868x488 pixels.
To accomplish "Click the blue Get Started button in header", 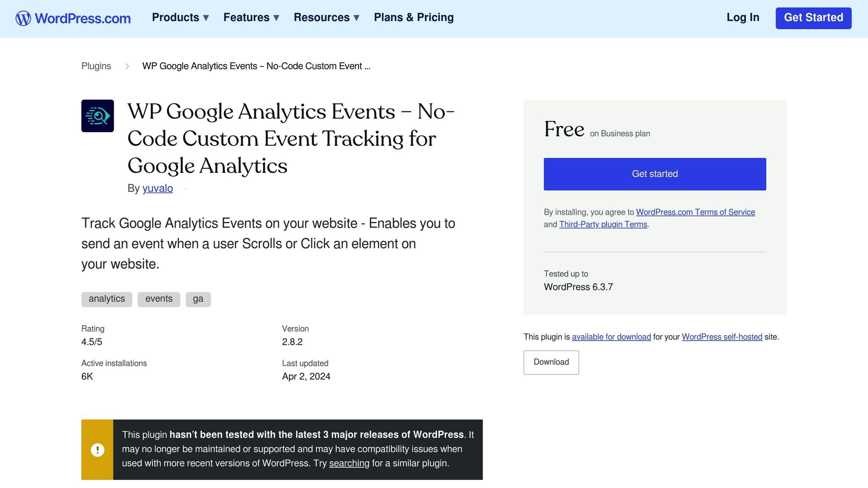I will tap(813, 18).
